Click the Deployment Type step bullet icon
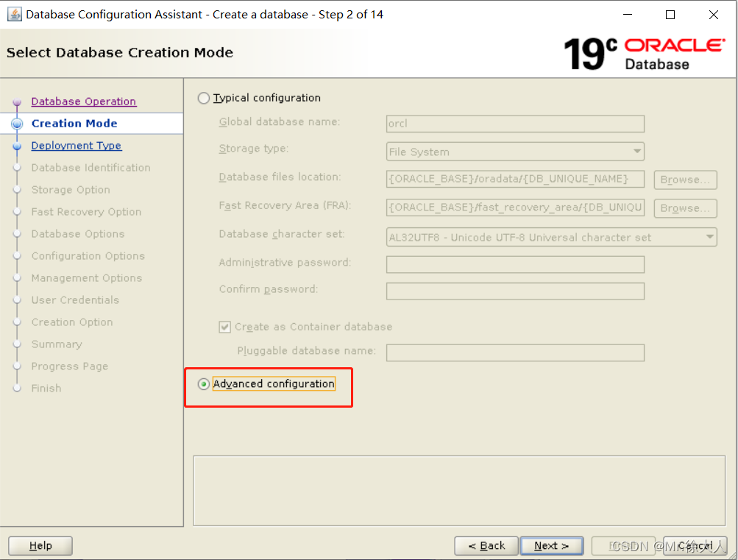The width and height of the screenshot is (738, 560). pyautogui.click(x=17, y=146)
